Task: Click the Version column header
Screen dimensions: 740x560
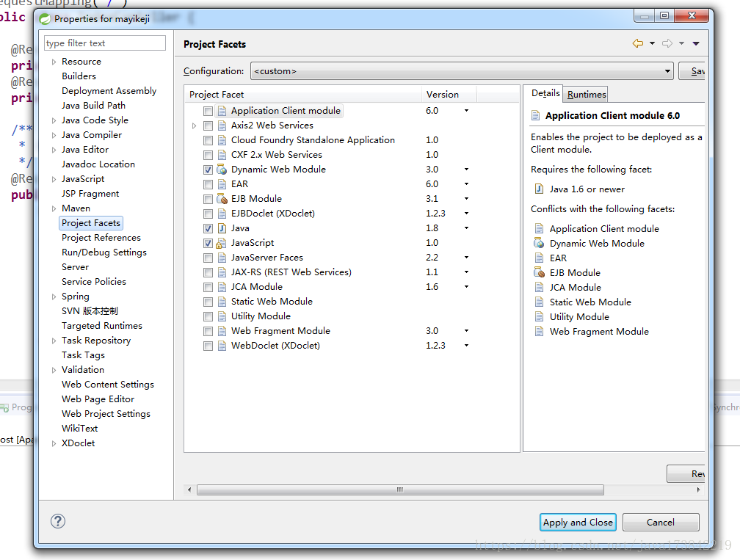Action: click(x=449, y=95)
